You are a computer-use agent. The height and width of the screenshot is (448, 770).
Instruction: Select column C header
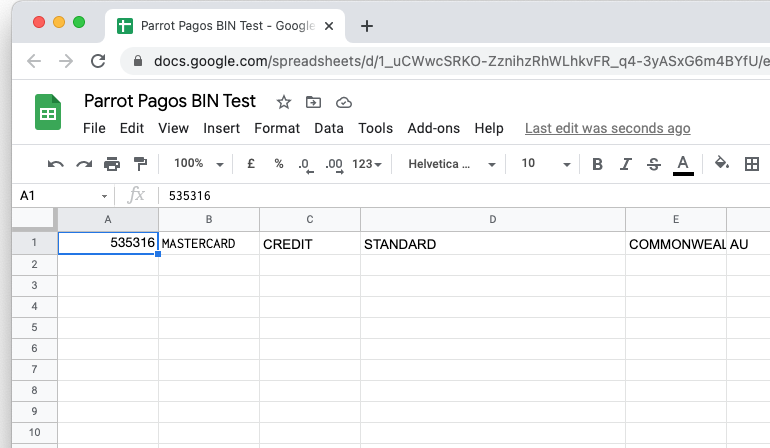(x=310, y=220)
